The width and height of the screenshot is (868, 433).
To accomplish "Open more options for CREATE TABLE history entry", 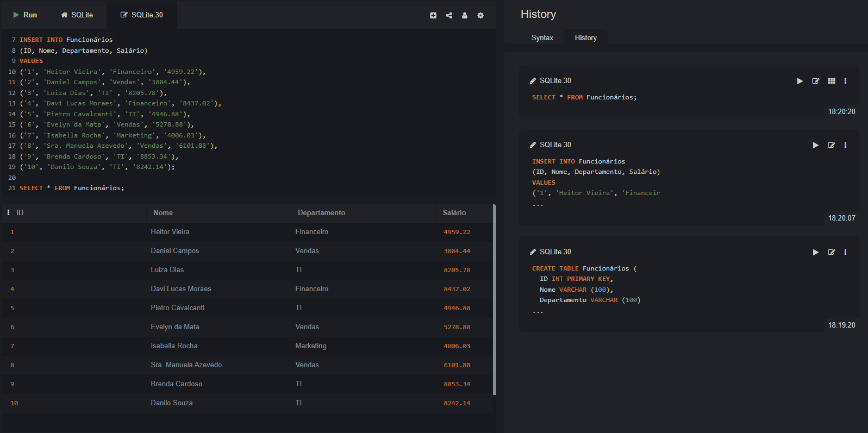I will pyautogui.click(x=845, y=252).
